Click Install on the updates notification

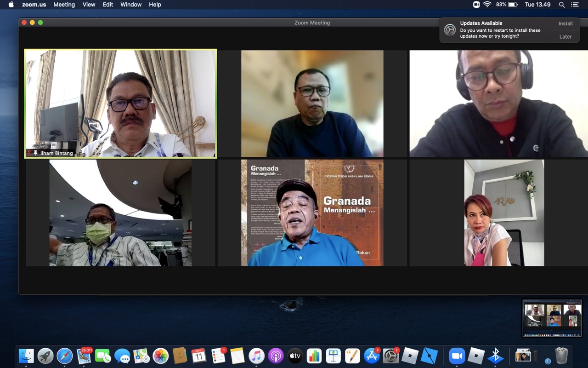click(565, 23)
